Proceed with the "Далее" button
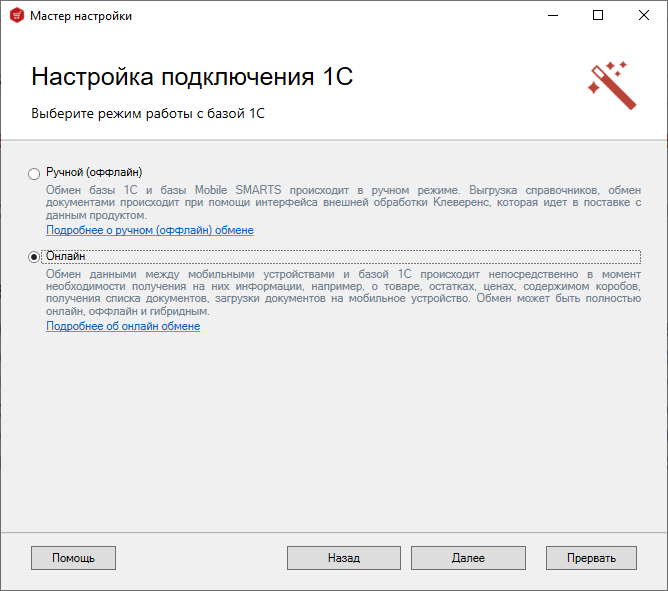This screenshot has height=591, width=668. [468, 558]
